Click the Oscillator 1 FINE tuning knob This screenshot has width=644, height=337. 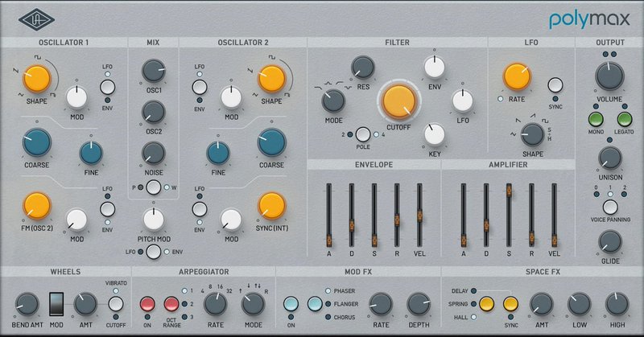91,153
